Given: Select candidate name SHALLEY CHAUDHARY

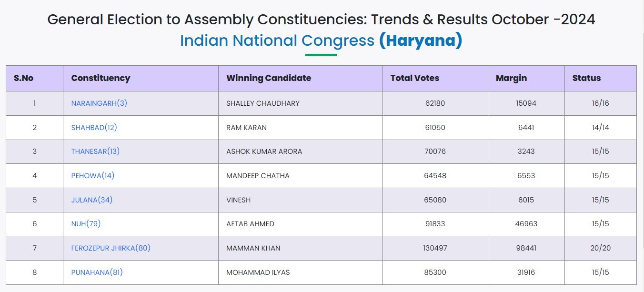Looking at the screenshot, I should pos(263,103).
